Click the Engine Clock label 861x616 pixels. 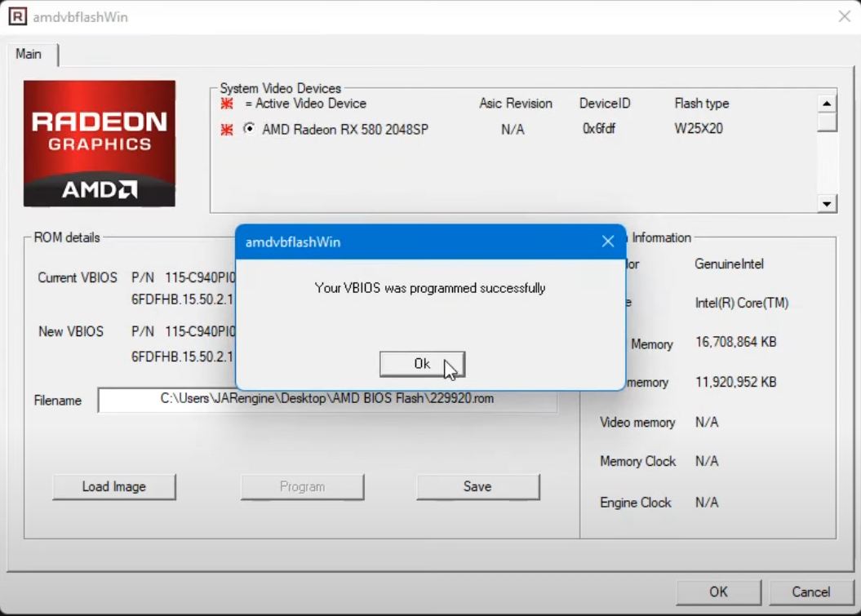635,503
